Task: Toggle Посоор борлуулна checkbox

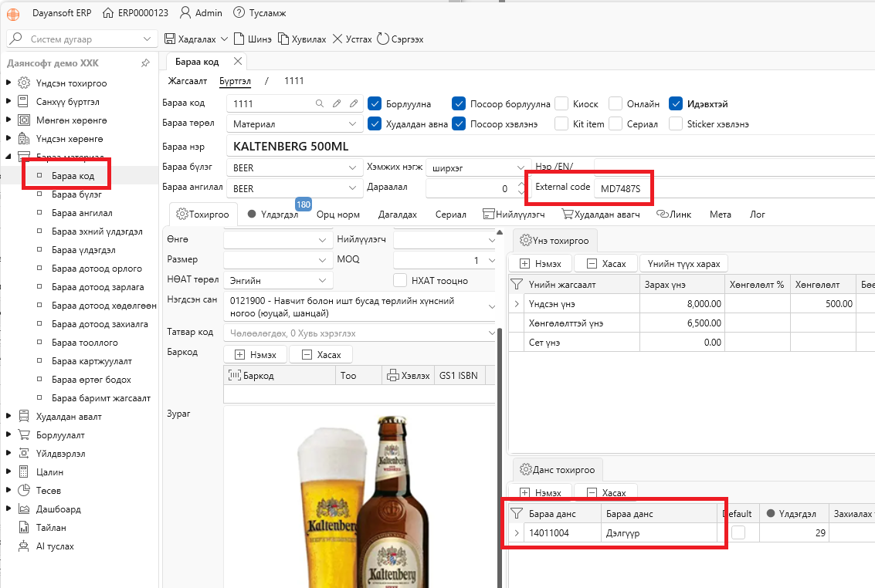Action: click(x=459, y=103)
